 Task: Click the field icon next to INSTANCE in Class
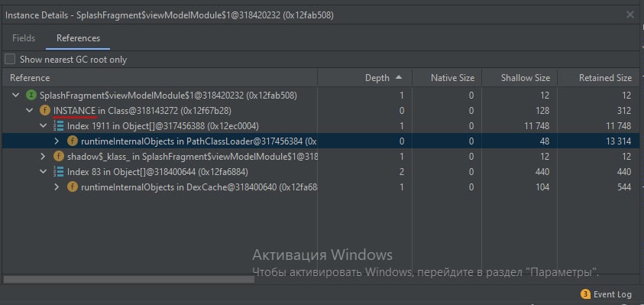tap(44, 111)
